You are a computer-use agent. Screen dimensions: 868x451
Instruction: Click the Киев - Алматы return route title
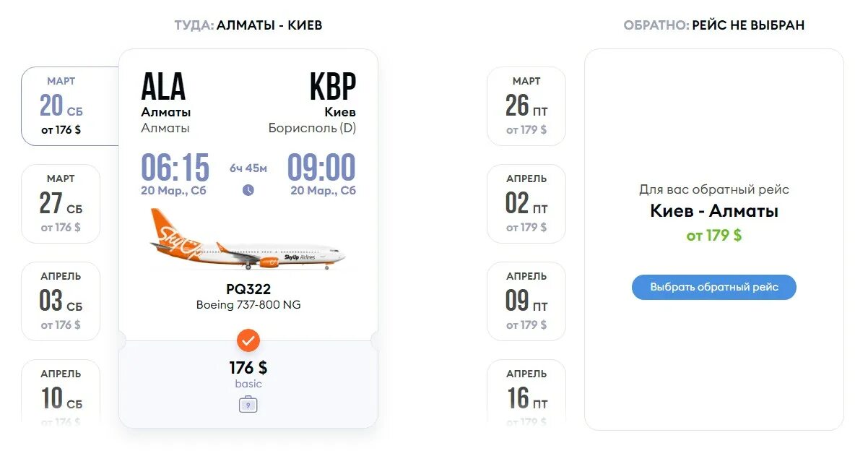[714, 211]
